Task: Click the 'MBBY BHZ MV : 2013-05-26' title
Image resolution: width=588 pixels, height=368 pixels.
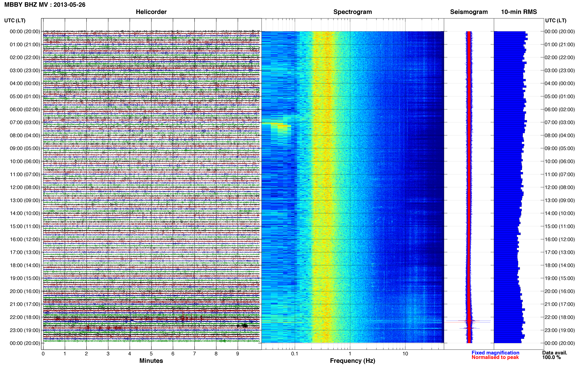Action: 45,5
